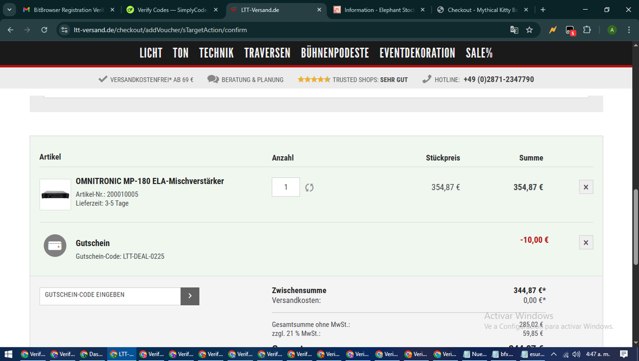Open the notification center icon
Image resolution: width=639 pixels, height=361 pixels.
[x=624, y=354]
